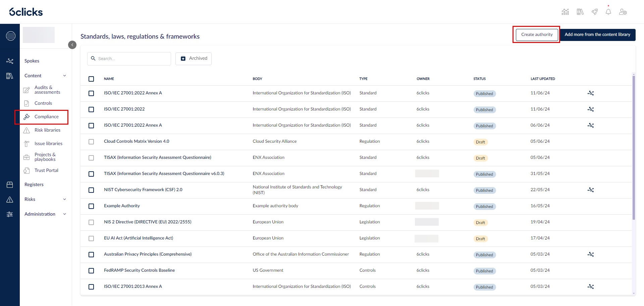Open Issue libraries menu item
The height and width of the screenshot is (306, 644).
tap(48, 143)
